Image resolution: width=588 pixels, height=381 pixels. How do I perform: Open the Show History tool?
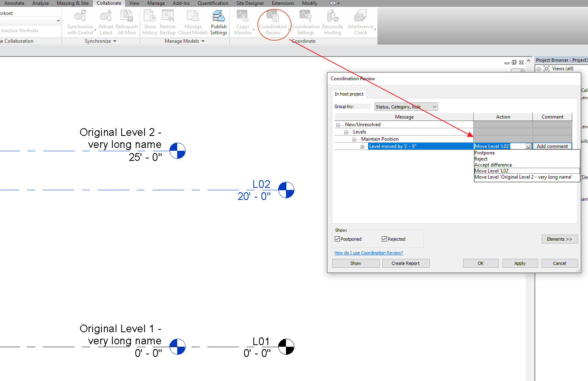[149, 22]
